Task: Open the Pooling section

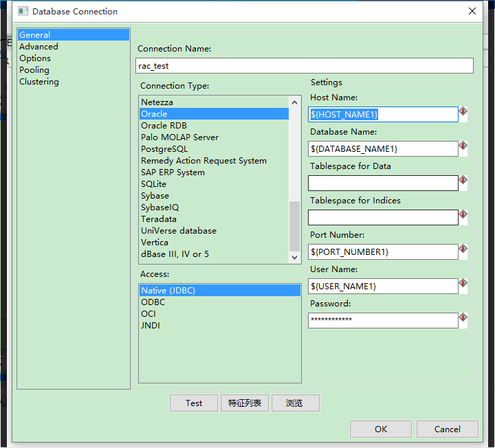Action: 74,69
